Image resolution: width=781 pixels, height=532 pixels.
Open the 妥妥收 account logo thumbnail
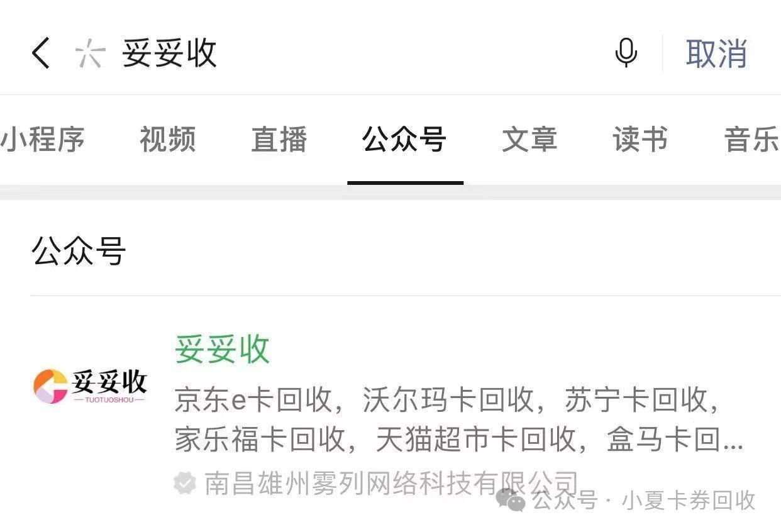click(x=90, y=385)
